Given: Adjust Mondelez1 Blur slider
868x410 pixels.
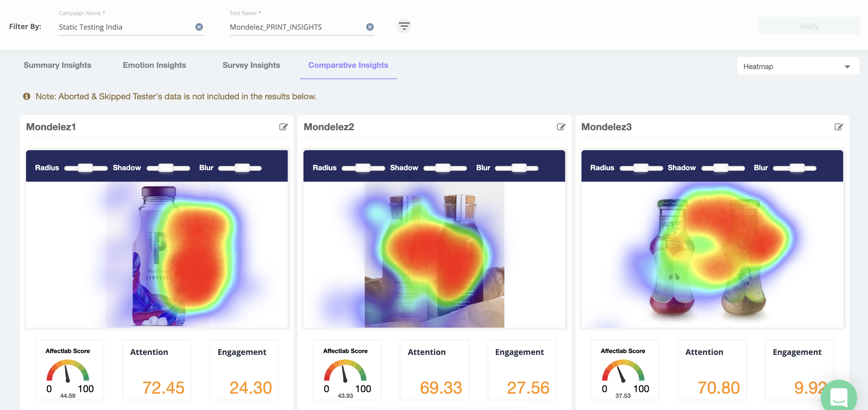Looking at the screenshot, I should coord(240,168).
